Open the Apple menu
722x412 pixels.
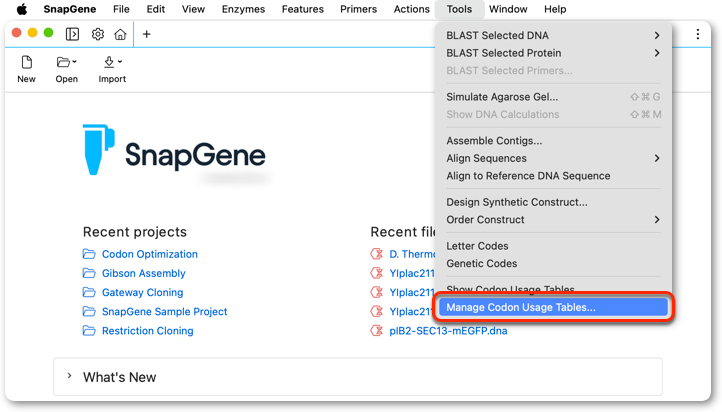(22, 9)
